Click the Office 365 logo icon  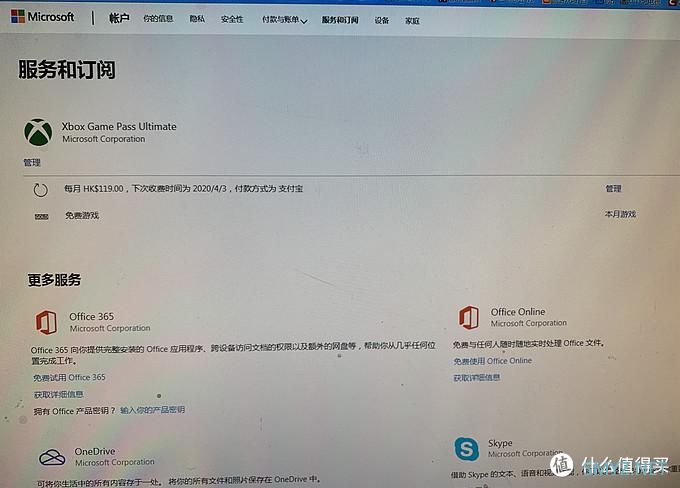click(46, 322)
